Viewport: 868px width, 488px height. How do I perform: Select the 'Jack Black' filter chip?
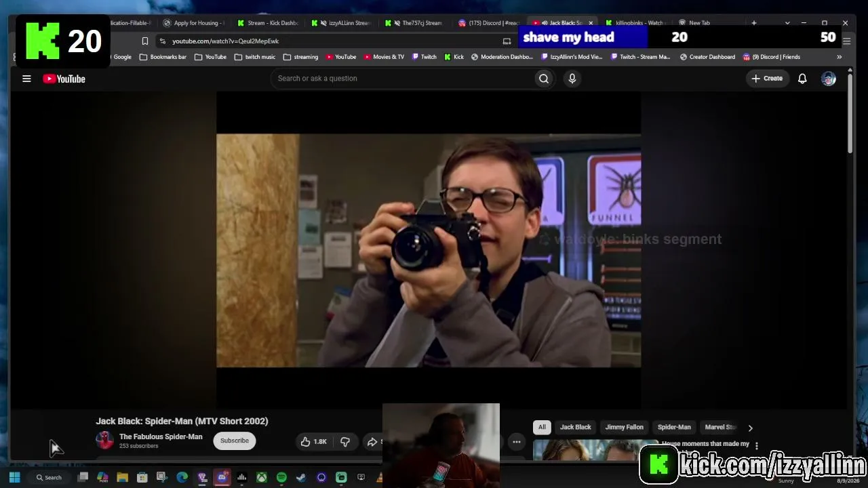[576, 427]
